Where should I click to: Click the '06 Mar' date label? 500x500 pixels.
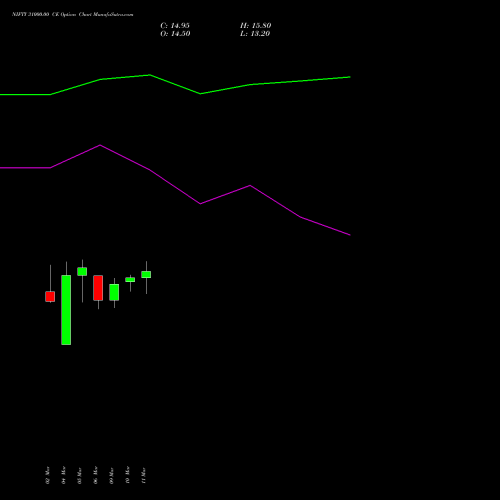point(96,475)
